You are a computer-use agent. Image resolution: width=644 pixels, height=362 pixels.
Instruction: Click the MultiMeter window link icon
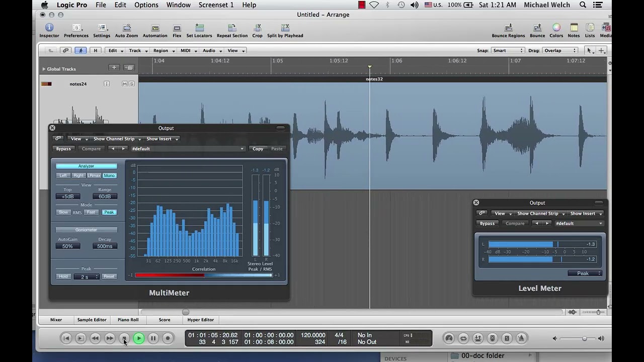click(x=58, y=139)
